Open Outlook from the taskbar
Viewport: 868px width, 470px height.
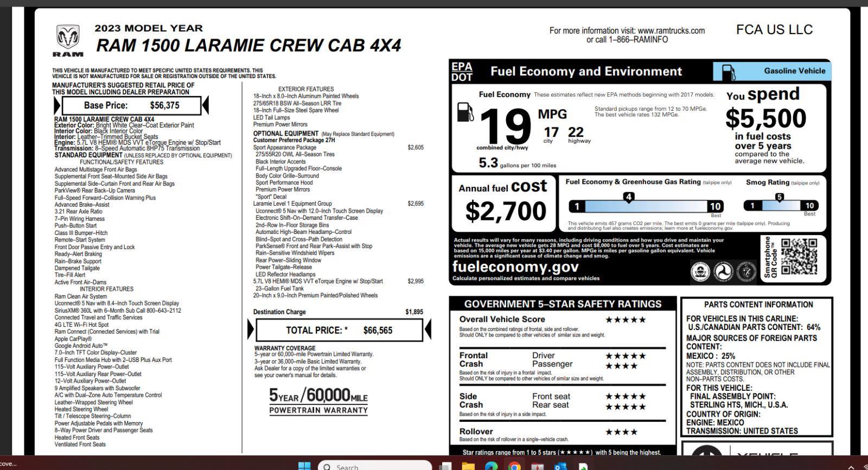click(560, 466)
